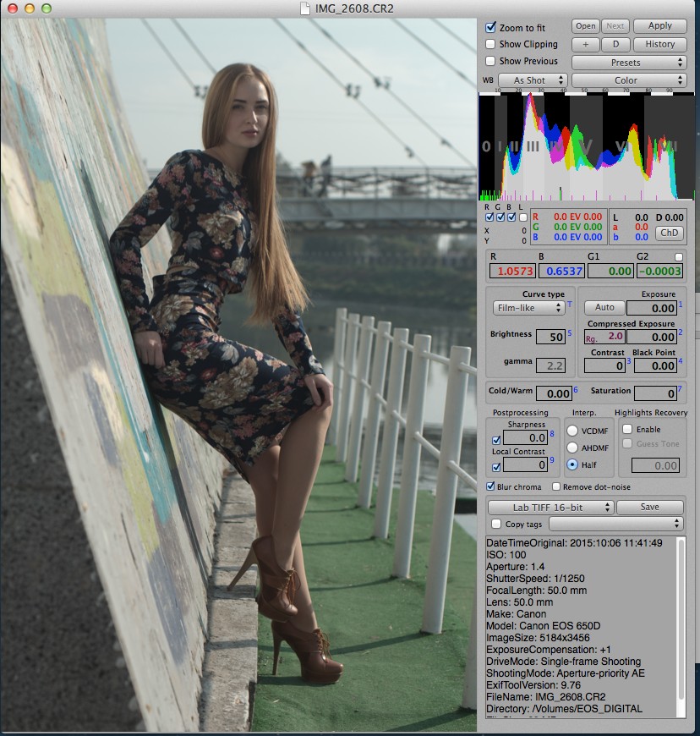Click the plus (+) button
This screenshot has height=736, width=700.
click(x=586, y=44)
